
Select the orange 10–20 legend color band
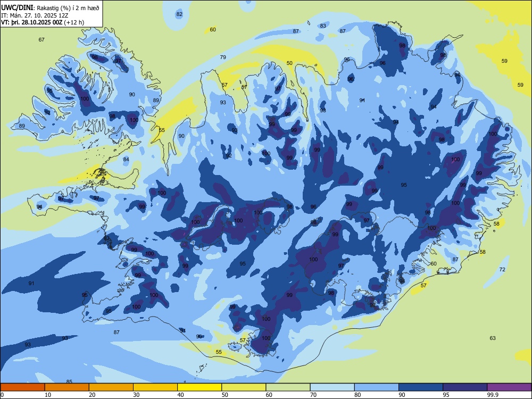[x=67, y=387]
